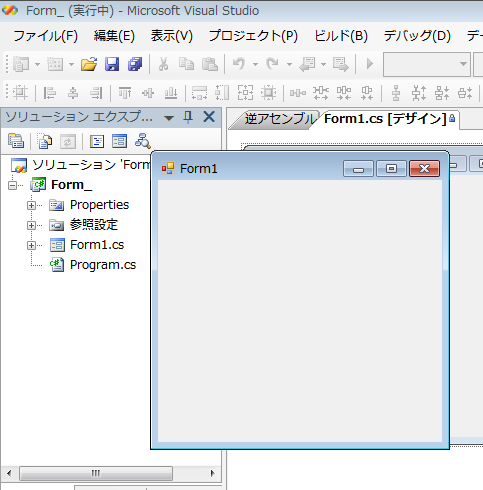Open the Redo history dropdown arrow
The width and height of the screenshot is (483, 490).
point(289,64)
